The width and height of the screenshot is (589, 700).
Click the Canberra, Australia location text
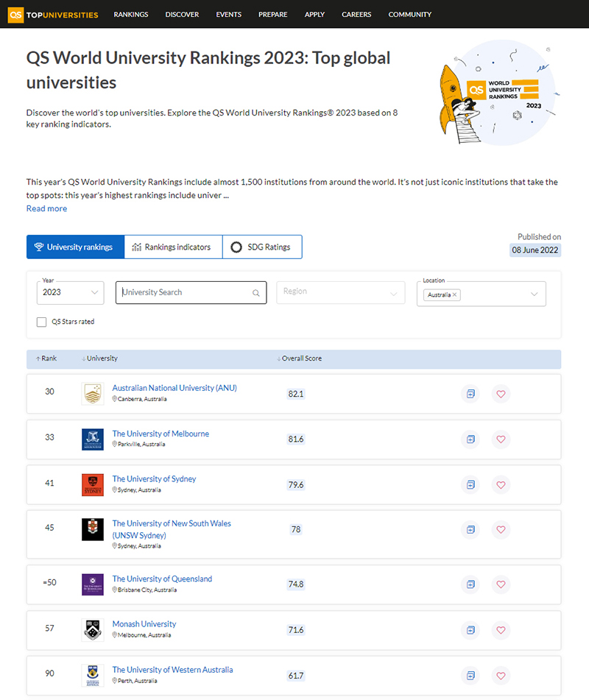[142, 399]
